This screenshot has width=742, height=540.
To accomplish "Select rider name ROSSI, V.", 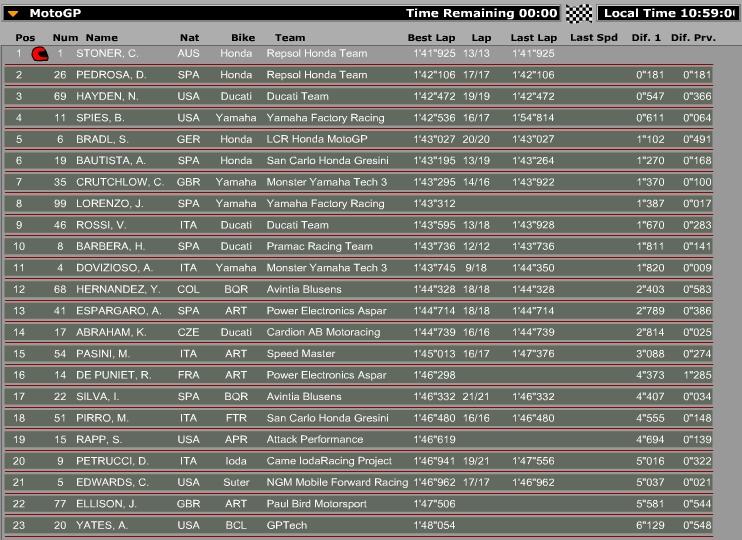I will tap(101, 225).
